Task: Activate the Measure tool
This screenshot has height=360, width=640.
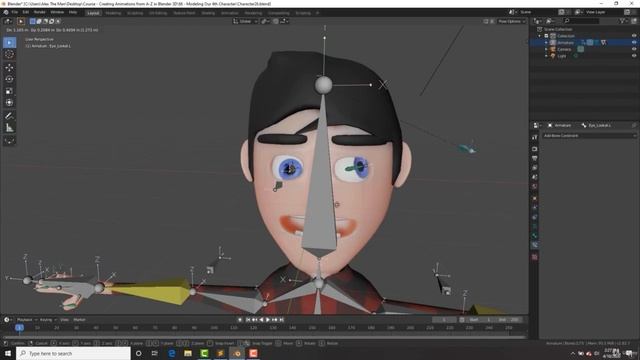Action: pos(9,128)
